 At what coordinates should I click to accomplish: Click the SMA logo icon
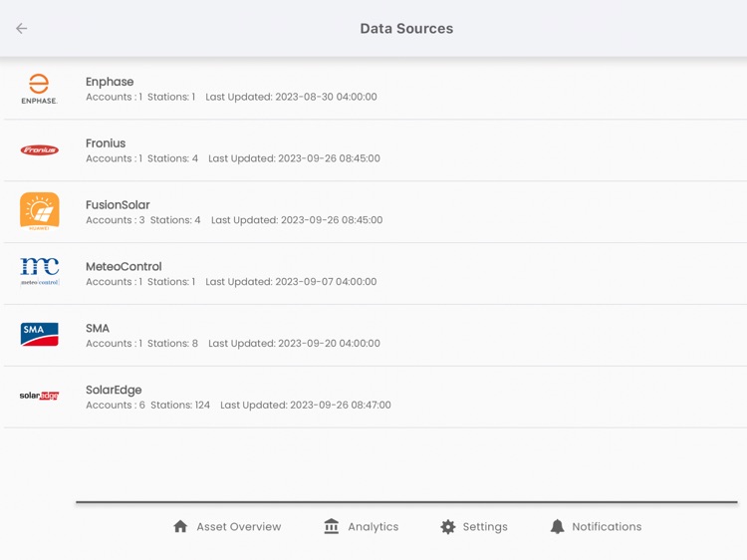pos(40,334)
